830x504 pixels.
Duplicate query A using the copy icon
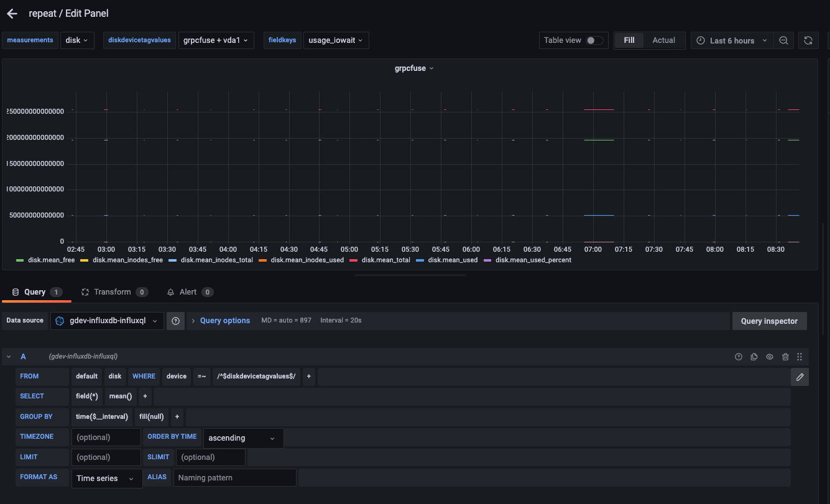click(x=754, y=357)
